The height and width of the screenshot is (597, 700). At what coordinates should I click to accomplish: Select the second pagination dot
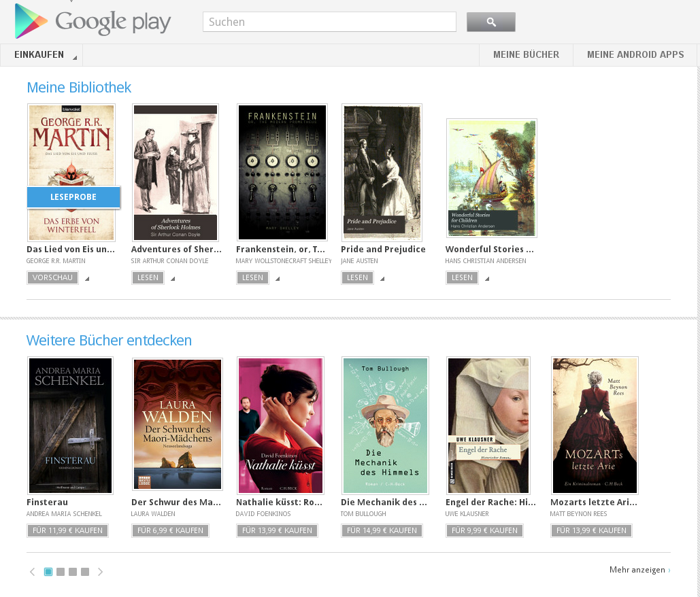pos(61,572)
